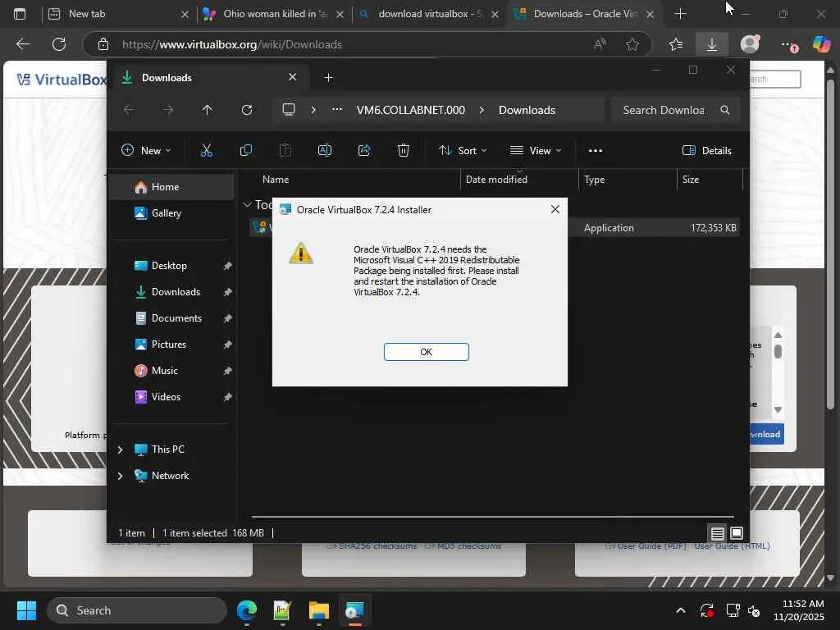This screenshot has width=840, height=630.
Task: Unpin Videos using its pin icon
Action: tap(228, 397)
